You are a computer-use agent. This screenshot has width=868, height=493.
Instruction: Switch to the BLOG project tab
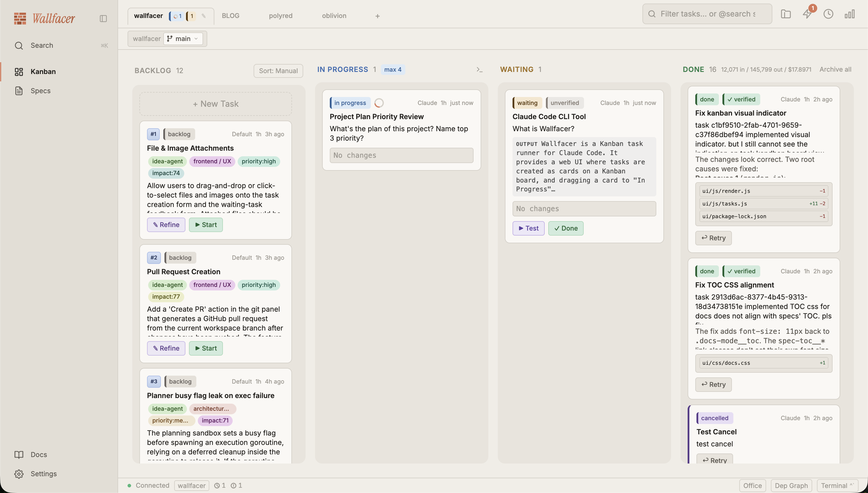[x=231, y=16]
